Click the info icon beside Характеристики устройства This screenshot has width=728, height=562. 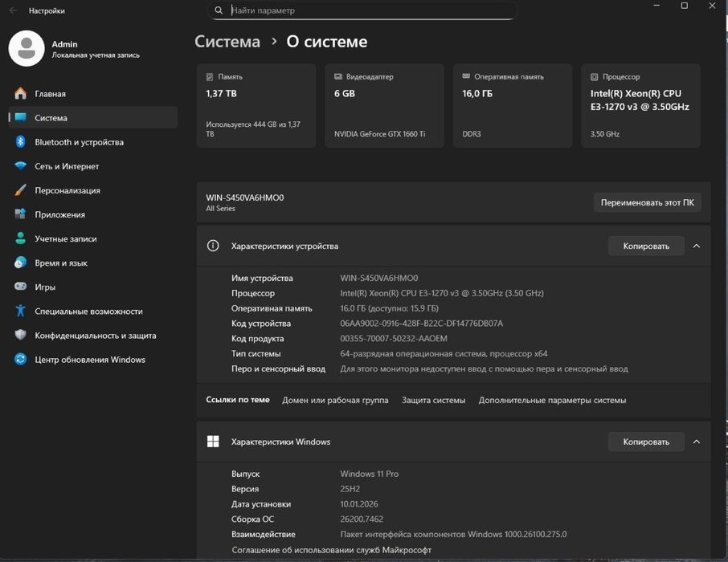213,246
